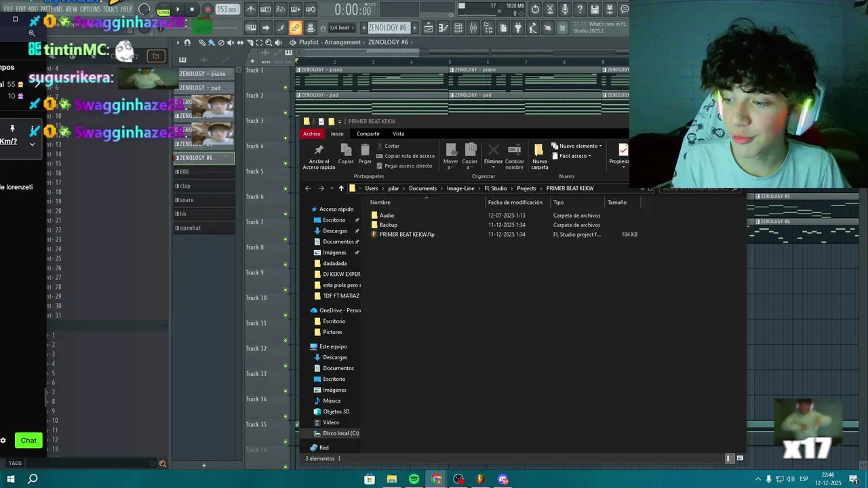Click Pegar acceso directo
868x488 pixels.
click(403, 166)
